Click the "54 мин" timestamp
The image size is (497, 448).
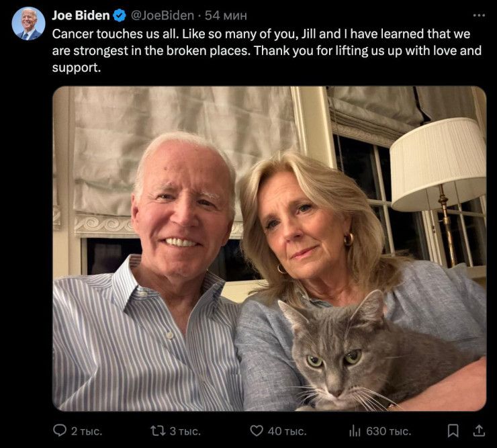(x=226, y=15)
